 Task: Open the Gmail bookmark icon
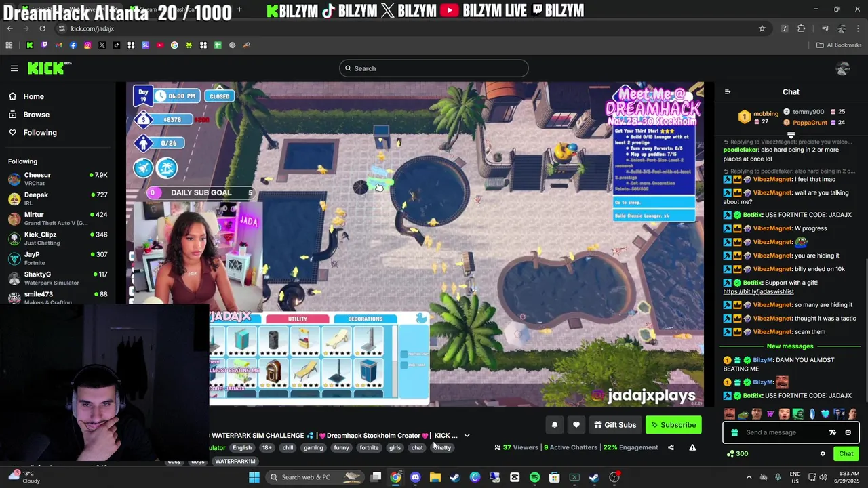pyautogui.click(x=58, y=45)
